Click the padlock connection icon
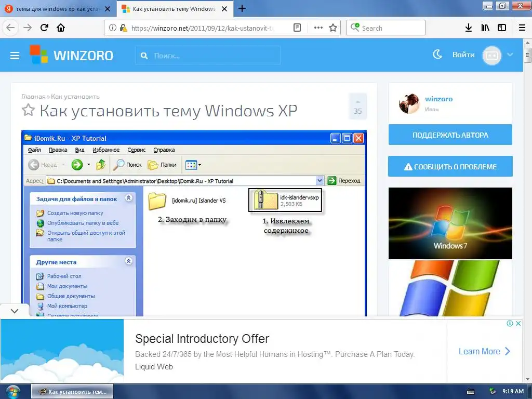This screenshot has width=532, height=399. point(123,28)
